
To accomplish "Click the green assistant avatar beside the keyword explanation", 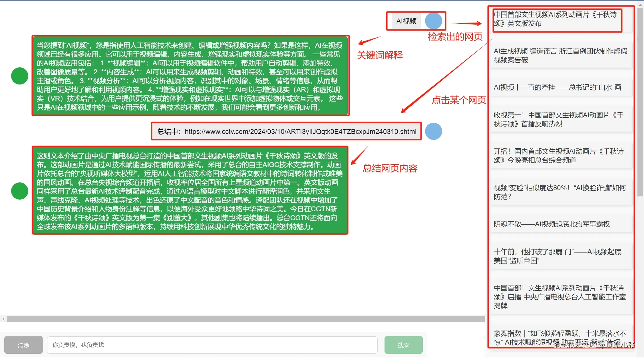I will click(x=19, y=76).
